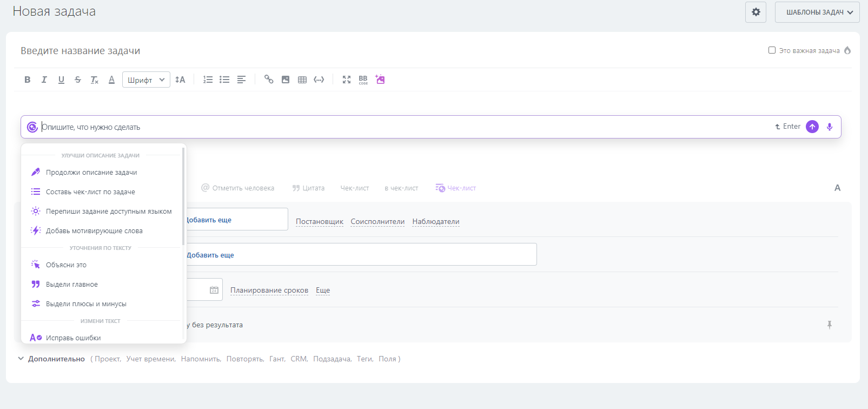
Task: Click Добавить еще in assignee field
Action: click(x=209, y=220)
